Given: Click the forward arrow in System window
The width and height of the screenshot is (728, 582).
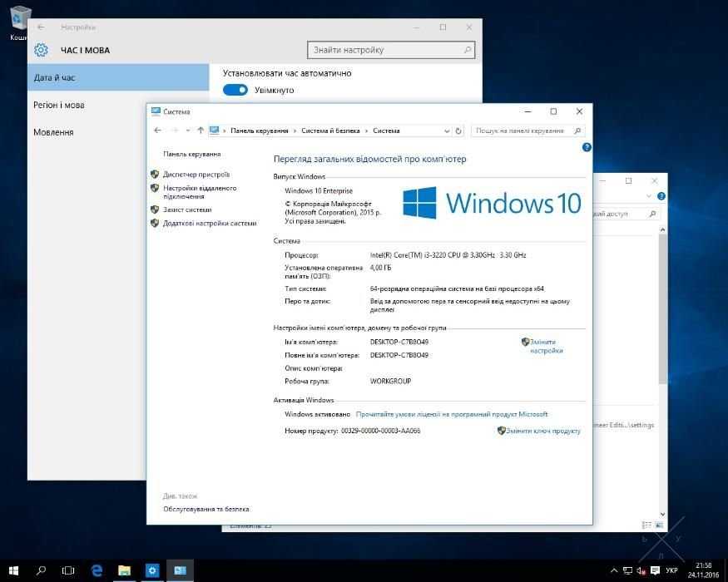Looking at the screenshot, I should point(175,131).
